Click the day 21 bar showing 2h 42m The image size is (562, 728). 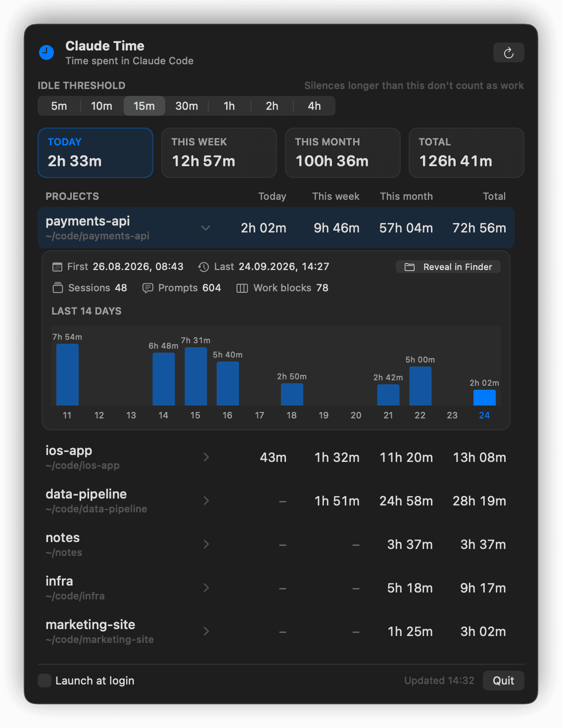click(388, 395)
